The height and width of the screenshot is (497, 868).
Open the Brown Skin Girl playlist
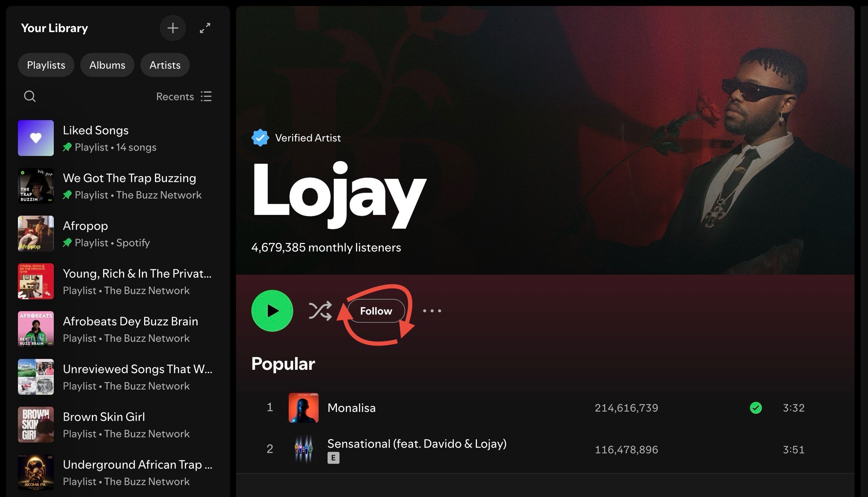click(117, 425)
